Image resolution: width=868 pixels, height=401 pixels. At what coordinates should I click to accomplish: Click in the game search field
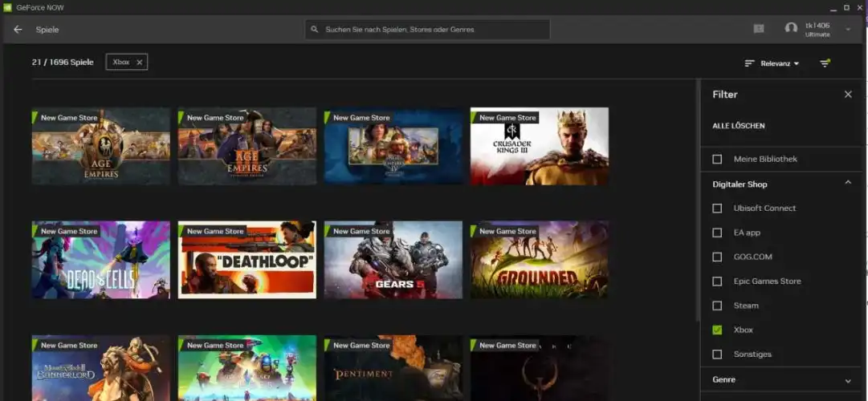(x=434, y=30)
